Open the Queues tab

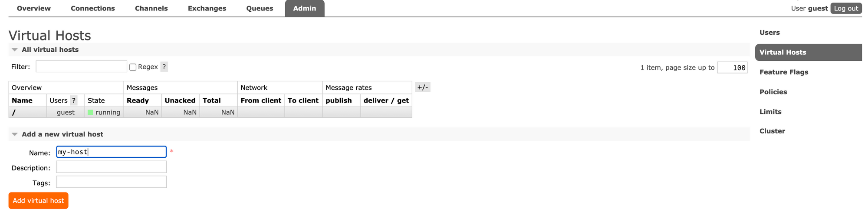pos(260,8)
